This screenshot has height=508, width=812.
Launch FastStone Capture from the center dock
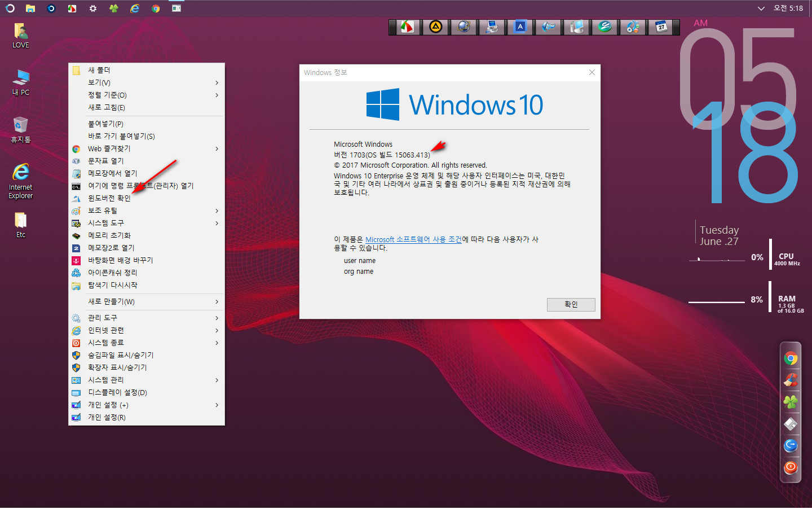coord(407,27)
